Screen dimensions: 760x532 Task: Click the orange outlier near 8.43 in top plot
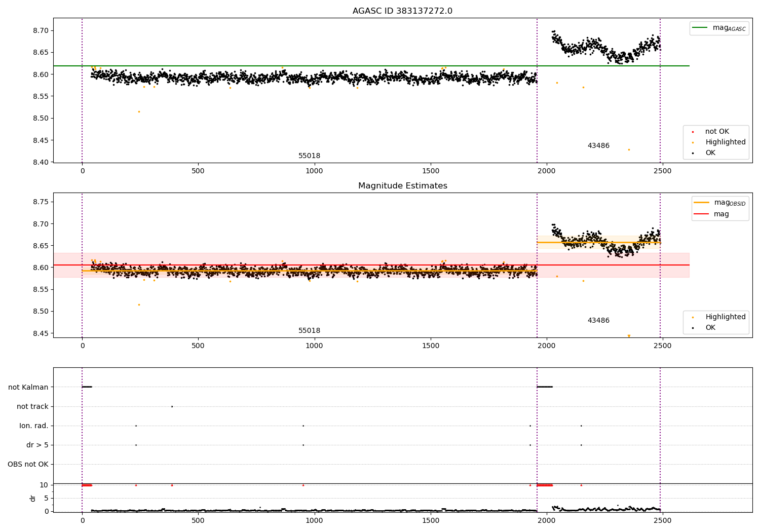(x=629, y=149)
